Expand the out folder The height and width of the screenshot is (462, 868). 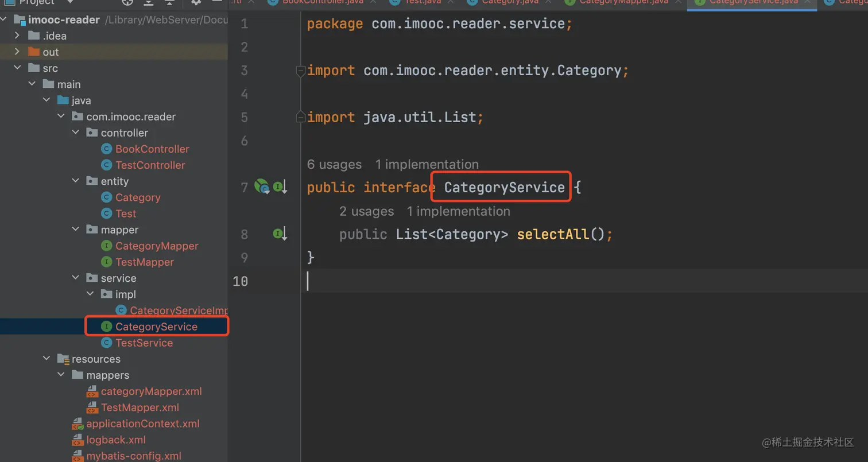pyautogui.click(x=17, y=52)
